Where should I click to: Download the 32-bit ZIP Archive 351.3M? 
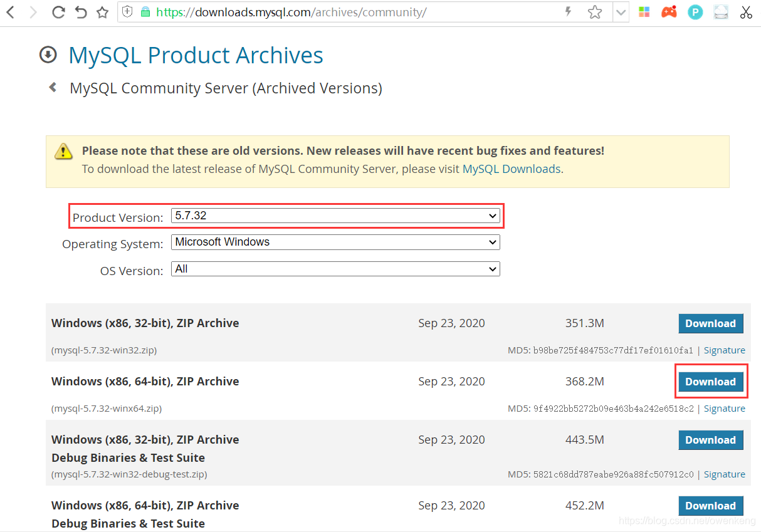711,323
